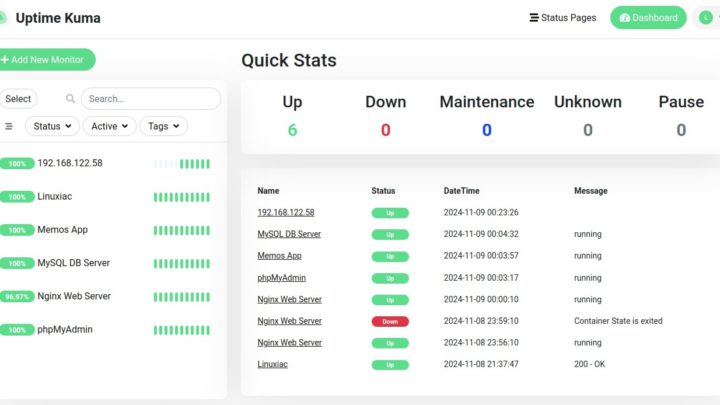This screenshot has width=720, height=405.
Task: Click the magnifying glass search icon
Action: pos(70,99)
